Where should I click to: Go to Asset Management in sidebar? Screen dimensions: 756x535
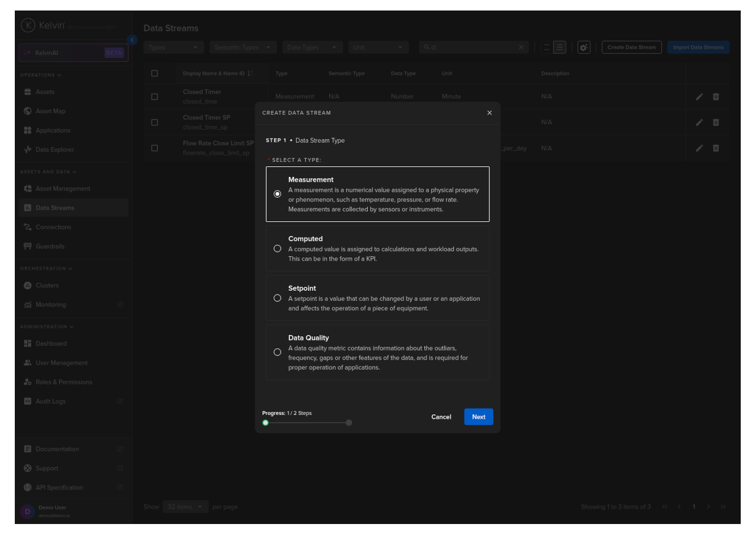pyautogui.click(x=63, y=189)
